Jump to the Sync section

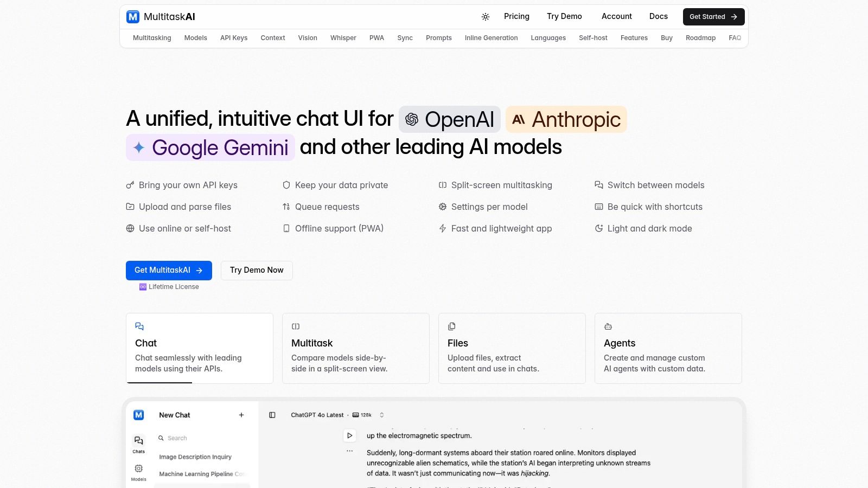click(405, 38)
